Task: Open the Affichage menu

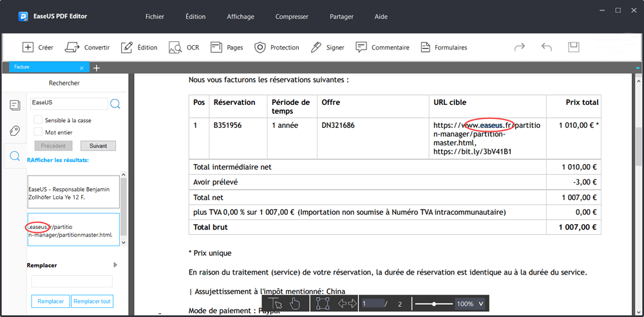Action: pyautogui.click(x=241, y=17)
